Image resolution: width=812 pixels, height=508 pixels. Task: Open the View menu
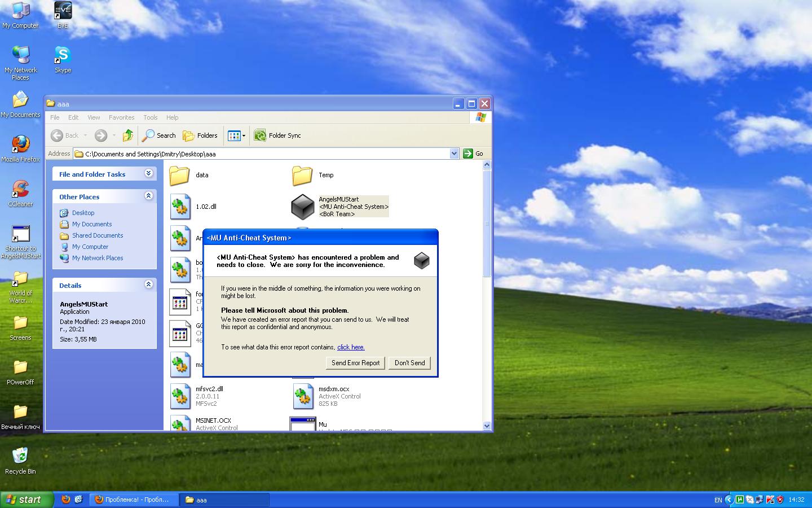tap(94, 117)
